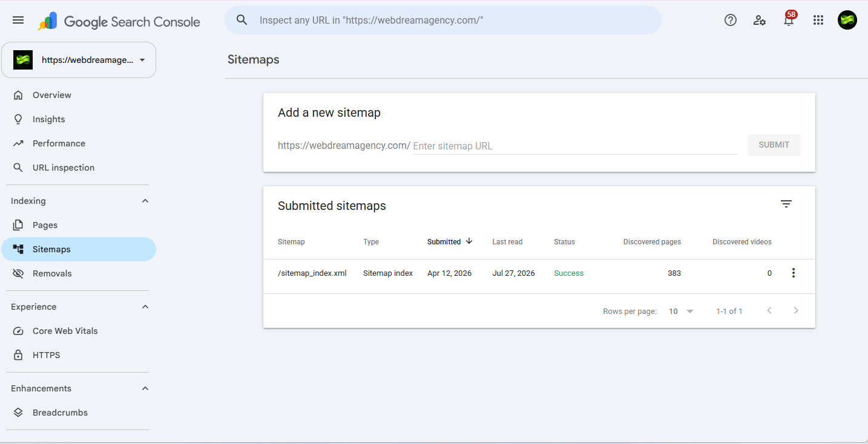Image resolution: width=868 pixels, height=444 pixels.
Task: Open the account profile avatar
Action: 847,20
